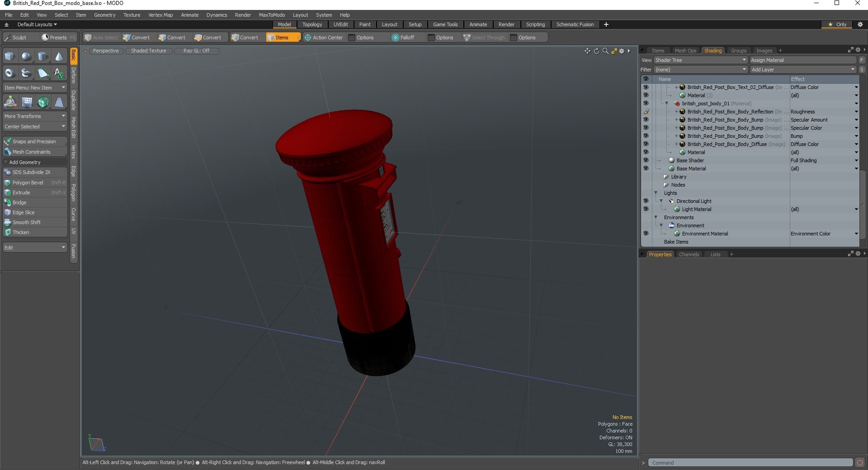The height and width of the screenshot is (470, 868).
Task: Click the Sculpt button
Action: [19, 38]
